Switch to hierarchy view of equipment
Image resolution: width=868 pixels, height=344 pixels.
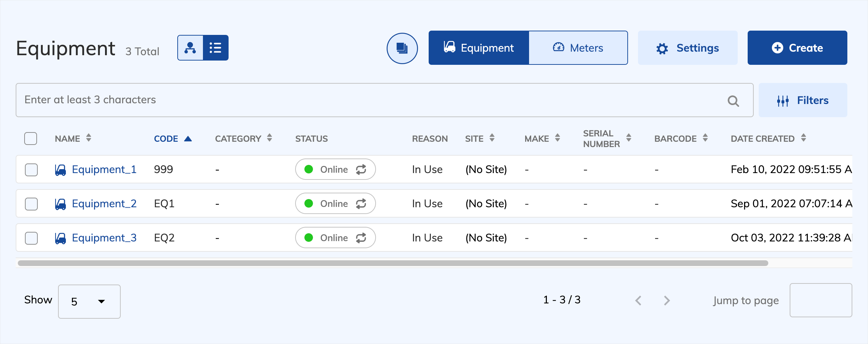pos(190,47)
